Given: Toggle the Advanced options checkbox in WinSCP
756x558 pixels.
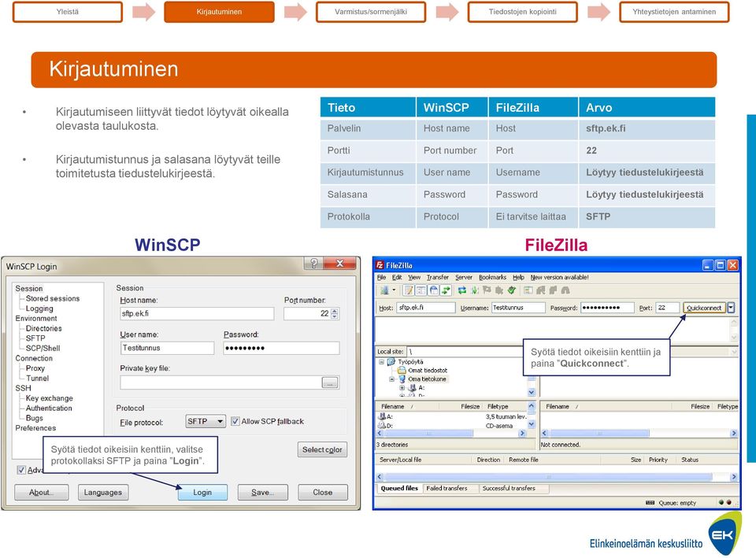Looking at the screenshot, I should click(x=21, y=470).
